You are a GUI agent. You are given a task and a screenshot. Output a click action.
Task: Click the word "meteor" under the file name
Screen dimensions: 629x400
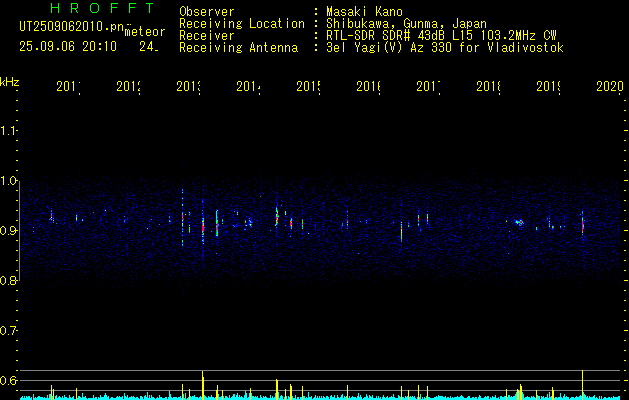(145, 32)
